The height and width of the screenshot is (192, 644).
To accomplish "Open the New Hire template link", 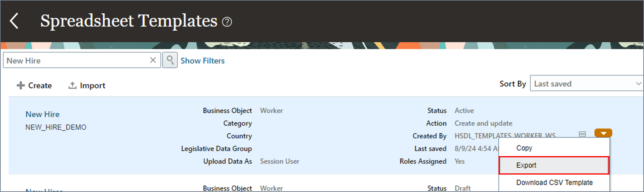I will point(42,114).
